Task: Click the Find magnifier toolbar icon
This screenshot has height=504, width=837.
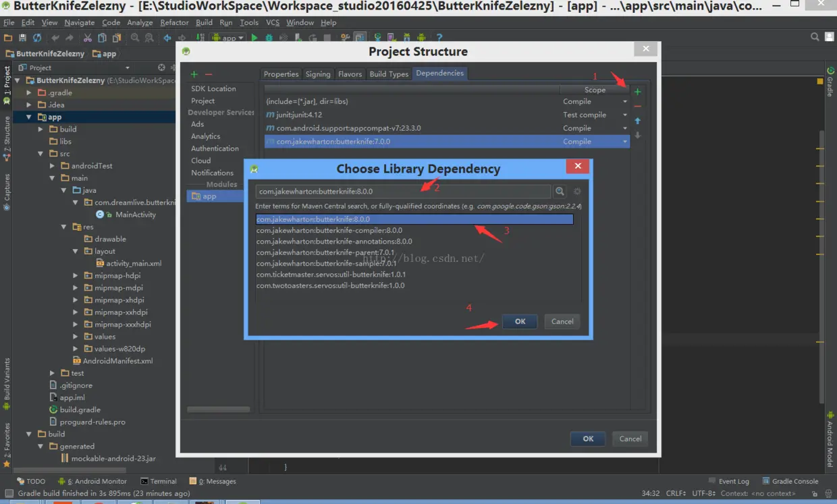Action: tap(135, 38)
